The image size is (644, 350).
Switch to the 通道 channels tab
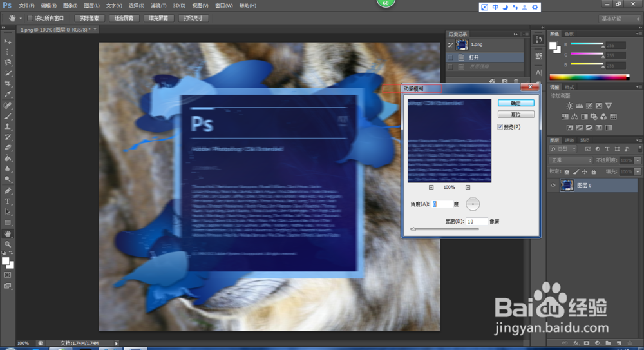(569, 141)
